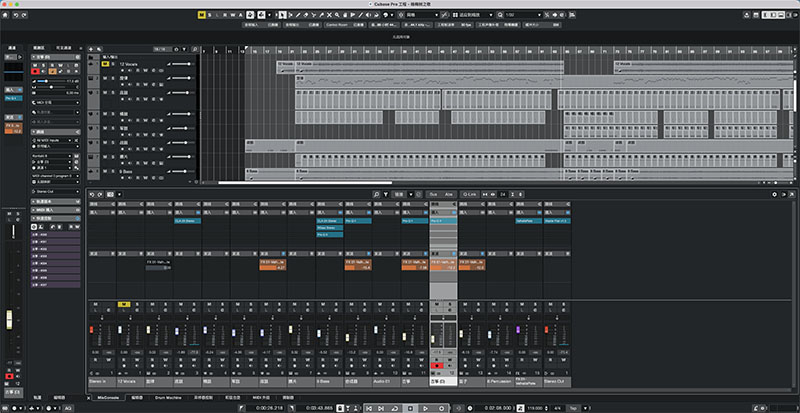
Task: Click the horizontal project scrollbar
Action: coord(305,182)
